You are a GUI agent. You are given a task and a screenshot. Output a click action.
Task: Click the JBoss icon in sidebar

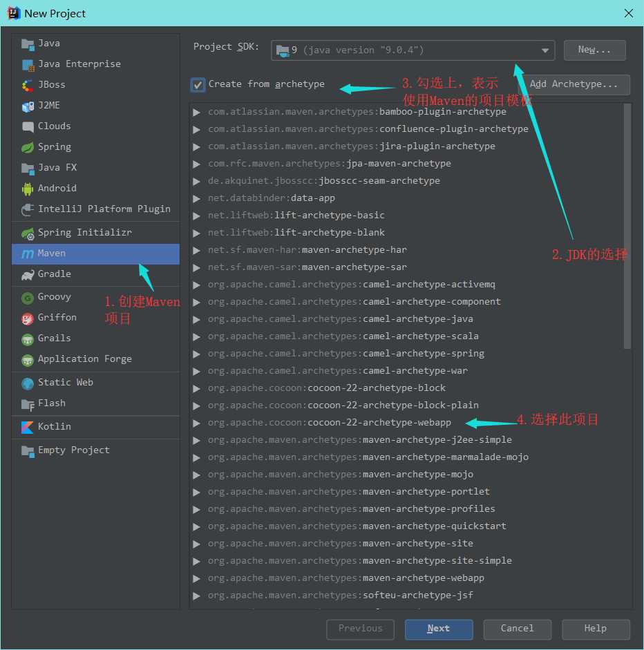pos(28,86)
